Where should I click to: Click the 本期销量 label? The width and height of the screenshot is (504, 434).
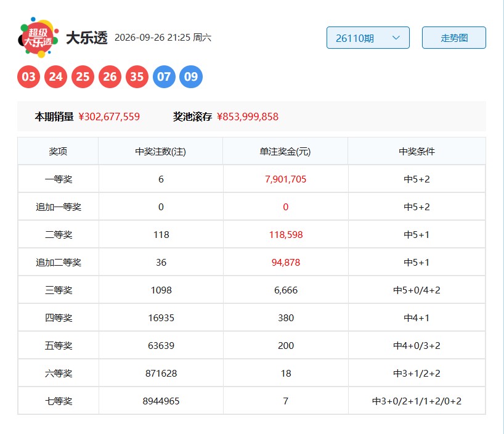(x=54, y=117)
